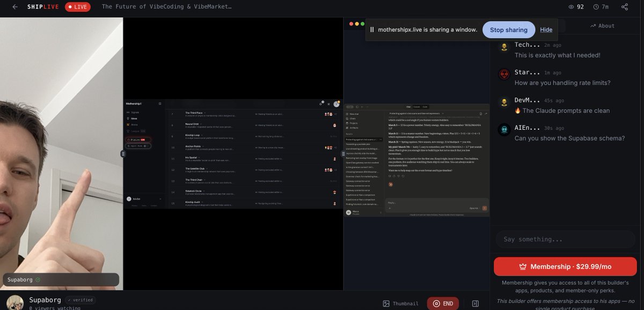Toggle Agent Mode in Mothership sidebar
Image resolution: width=644 pixels, height=310 pixels.
pos(138,146)
